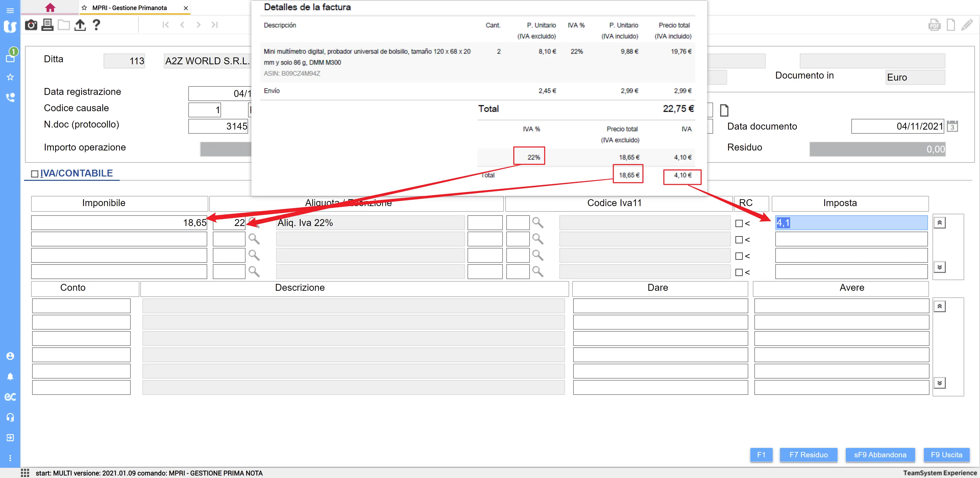Click the printer icon in toolbar
This screenshot has width=980, height=478.
[x=47, y=25]
